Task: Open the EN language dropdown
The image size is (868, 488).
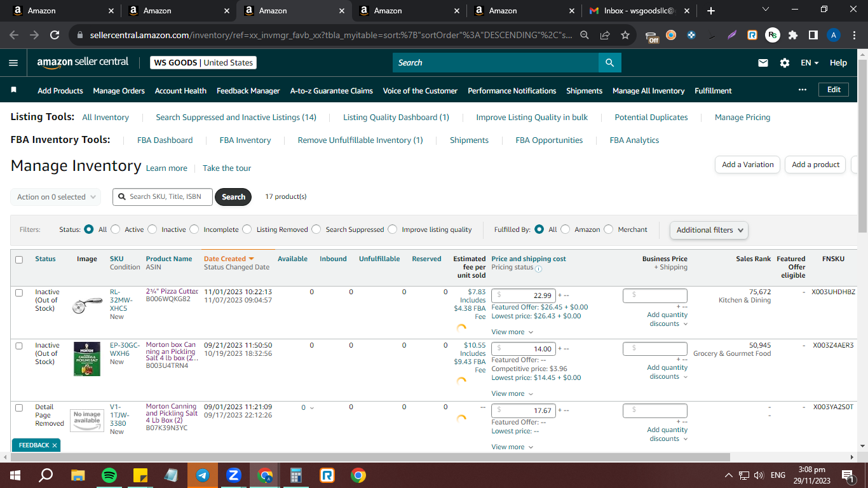Action: point(810,63)
